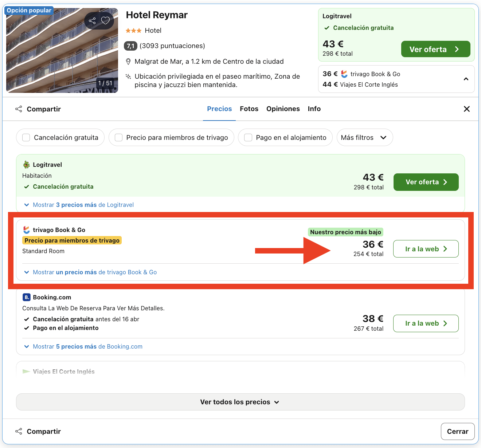The image size is (481, 448).
Task: Open the Opiniones tab
Action: [283, 109]
